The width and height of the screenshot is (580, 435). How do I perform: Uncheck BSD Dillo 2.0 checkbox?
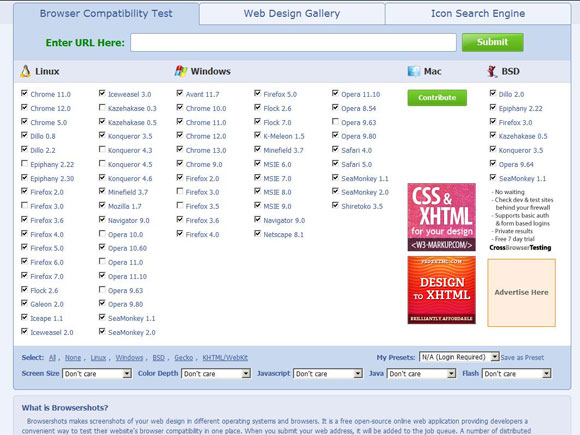click(493, 93)
